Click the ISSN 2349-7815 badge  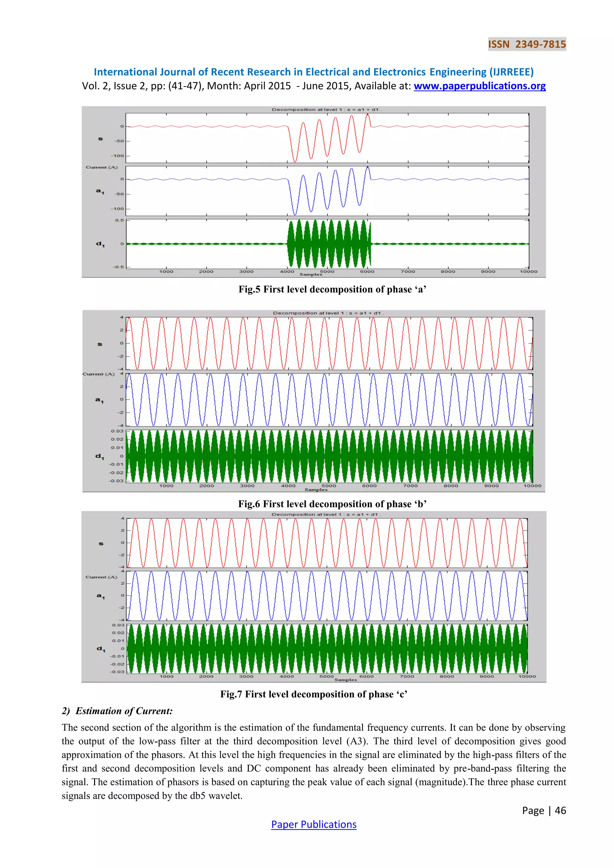point(527,44)
